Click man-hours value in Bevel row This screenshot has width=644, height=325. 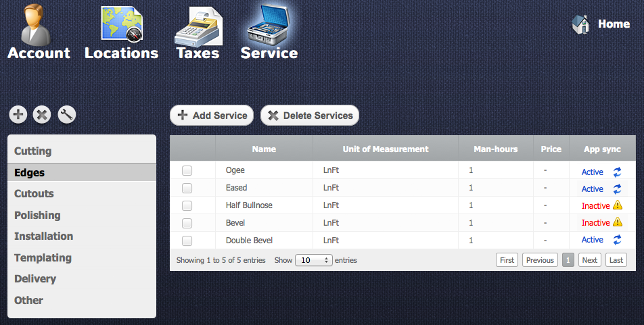click(x=471, y=223)
